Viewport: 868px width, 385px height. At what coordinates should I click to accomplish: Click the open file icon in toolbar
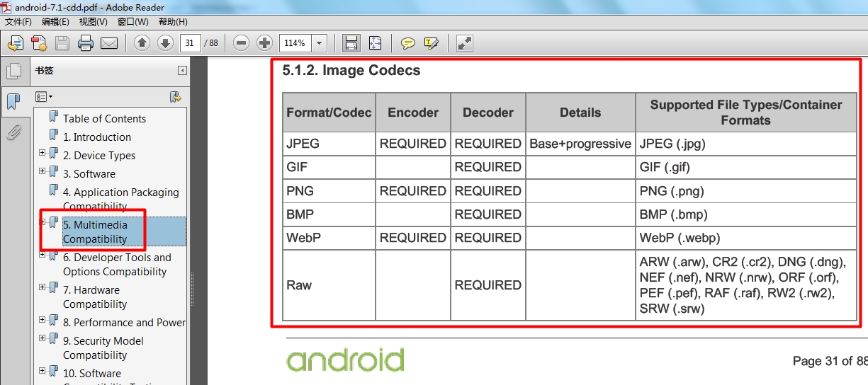tap(15, 43)
